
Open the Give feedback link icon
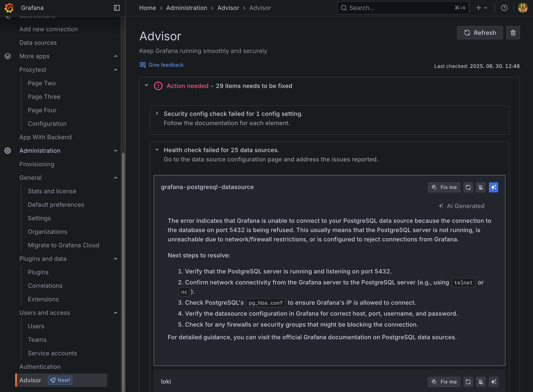[142, 65]
